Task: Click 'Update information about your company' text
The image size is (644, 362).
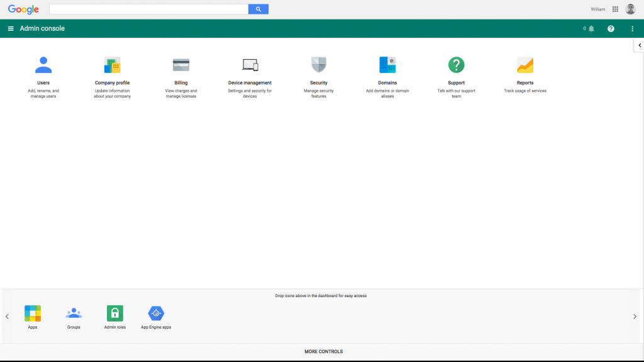Action: (112, 93)
